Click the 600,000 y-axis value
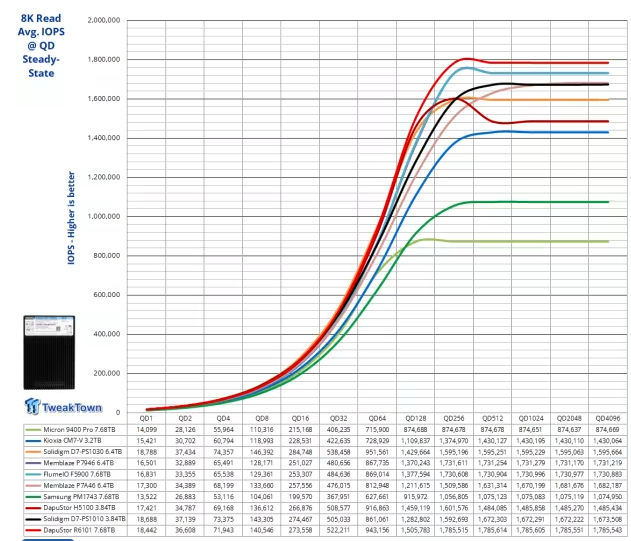The height and width of the screenshot is (541, 631). coord(107,295)
